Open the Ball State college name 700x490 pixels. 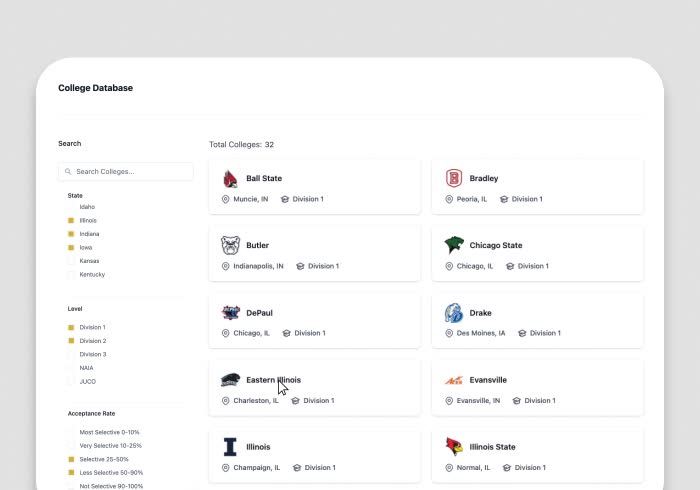click(x=264, y=179)
